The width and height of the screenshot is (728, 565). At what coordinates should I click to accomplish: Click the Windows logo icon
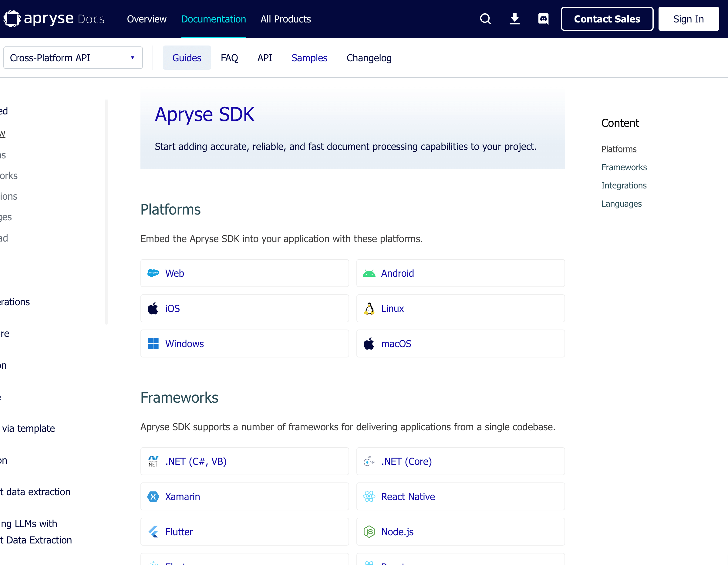point(153,343)
